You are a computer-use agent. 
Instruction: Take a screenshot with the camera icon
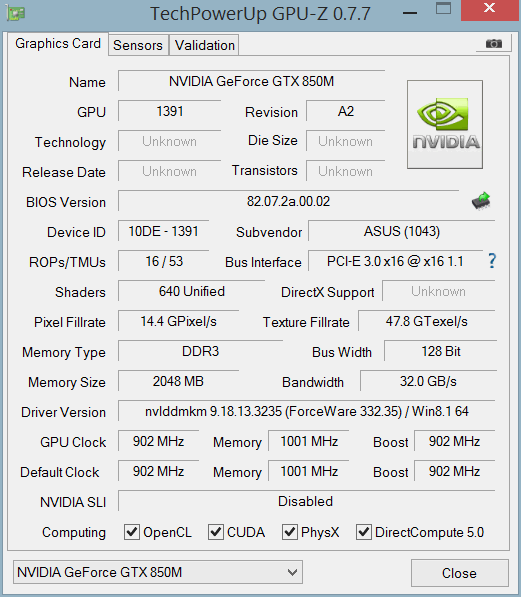coord(494,43)
